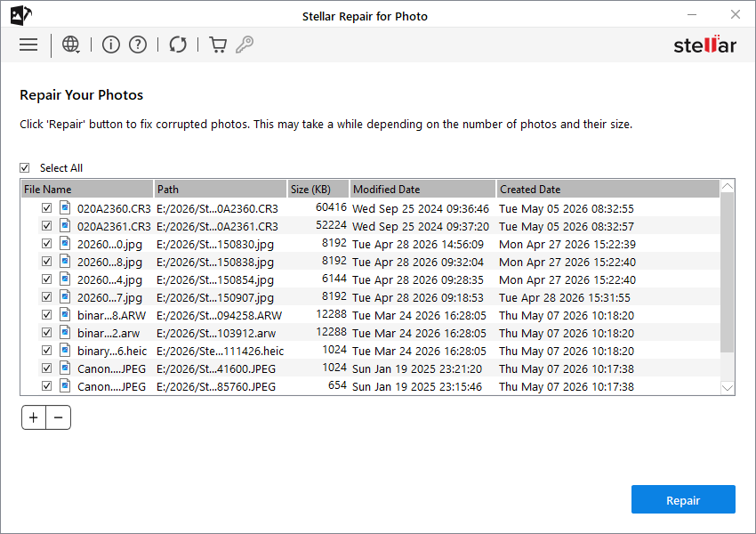Click file icon of row path 150830.jpg
Image resolution: width=756 pixels, height=534 pixels.
(x=65, y=244)
